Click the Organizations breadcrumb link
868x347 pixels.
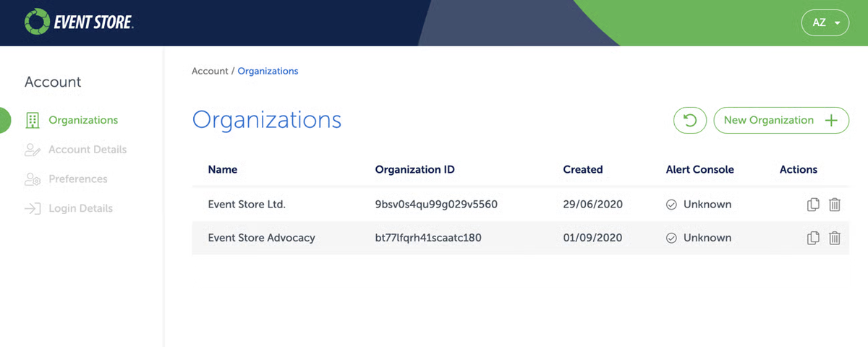(268, 71)
